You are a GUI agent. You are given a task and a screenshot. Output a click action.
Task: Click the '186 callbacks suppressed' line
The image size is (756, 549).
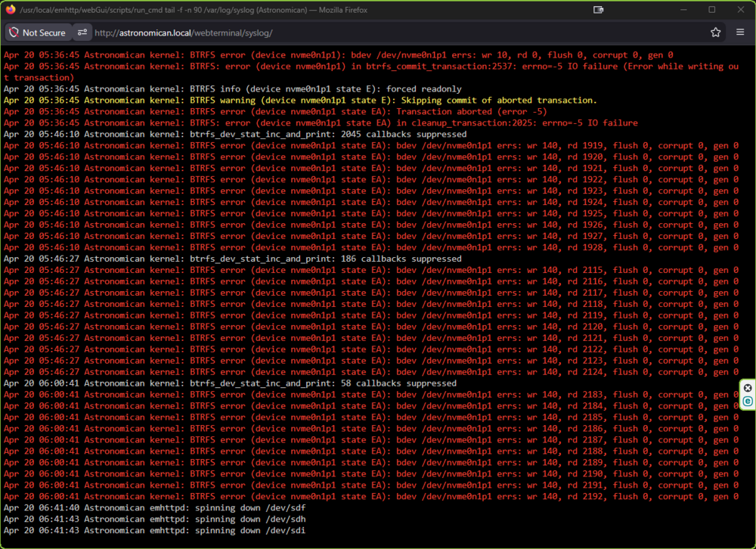pyautogui.click(x=232, y=259)
